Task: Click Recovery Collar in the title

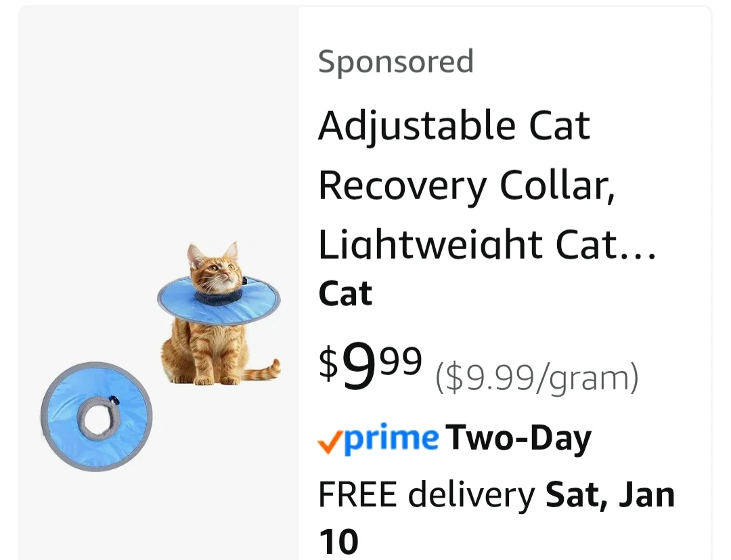Action: click(466, 186)
